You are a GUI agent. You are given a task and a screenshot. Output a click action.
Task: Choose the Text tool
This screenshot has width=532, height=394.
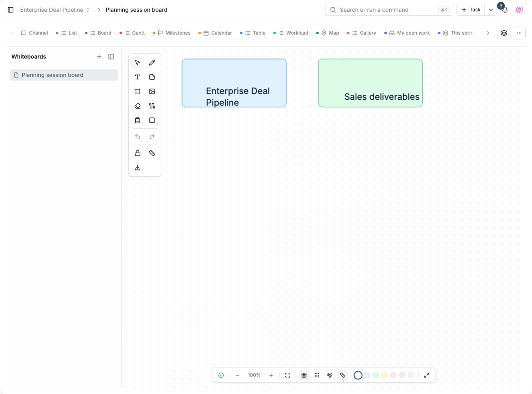(137, 77)
